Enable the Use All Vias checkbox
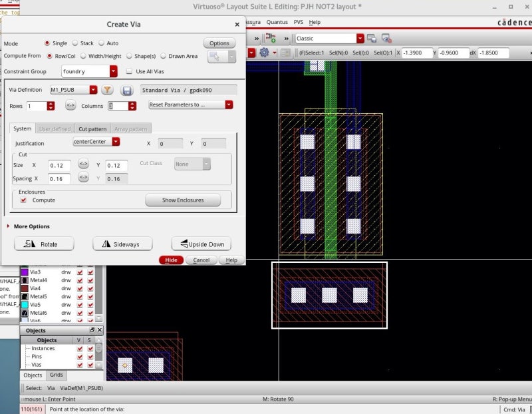Viewport: 532px width, 414px height. tap(129, 71)
